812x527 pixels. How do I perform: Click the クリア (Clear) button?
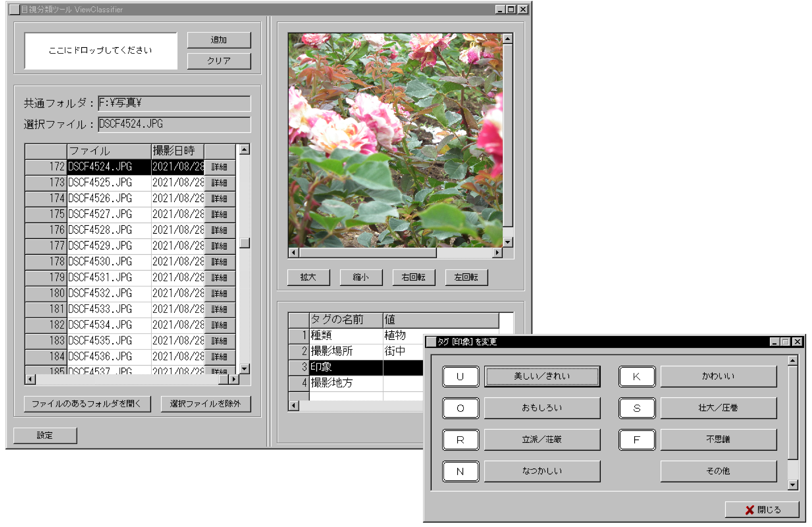tap(219, 61)
